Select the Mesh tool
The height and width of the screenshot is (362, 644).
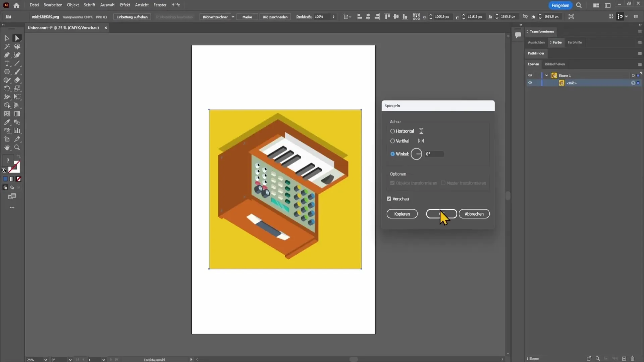[x=7, y=114]
